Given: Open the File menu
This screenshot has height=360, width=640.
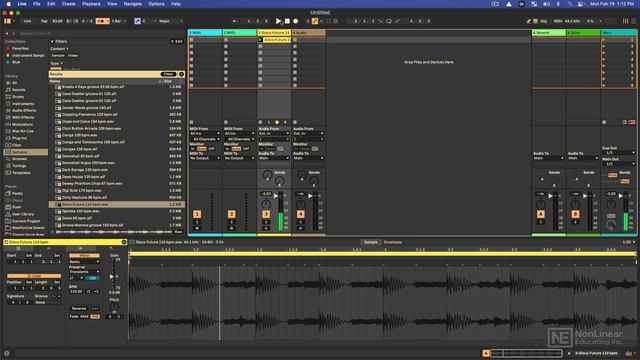Looking at the screenshot, I should [x=37, y=4].
